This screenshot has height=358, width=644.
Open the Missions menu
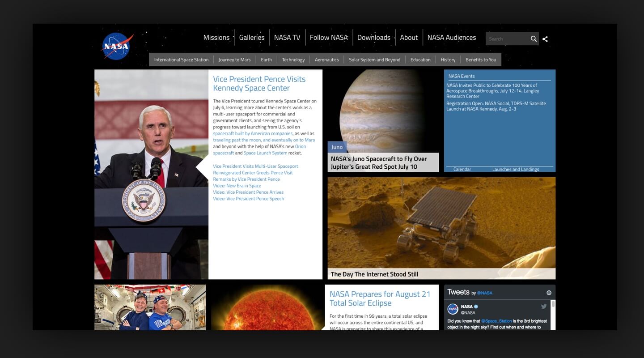tap(216, 38)
